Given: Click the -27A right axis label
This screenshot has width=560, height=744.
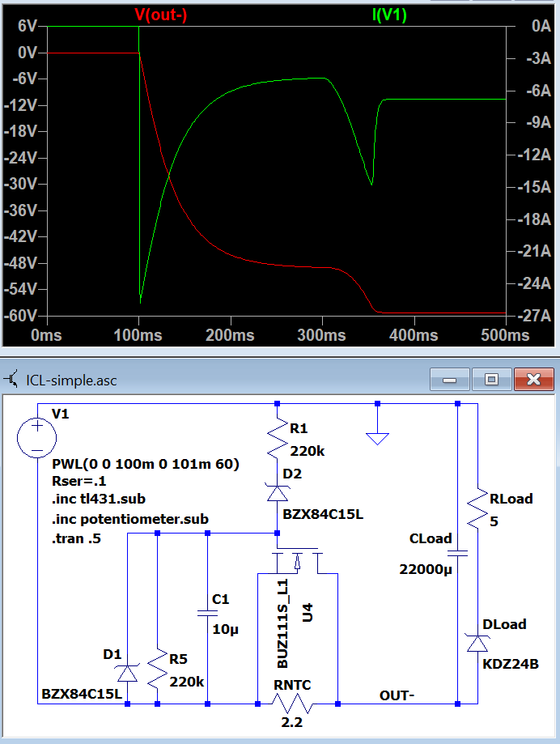Looking at the screenshot, I should 534,316.
